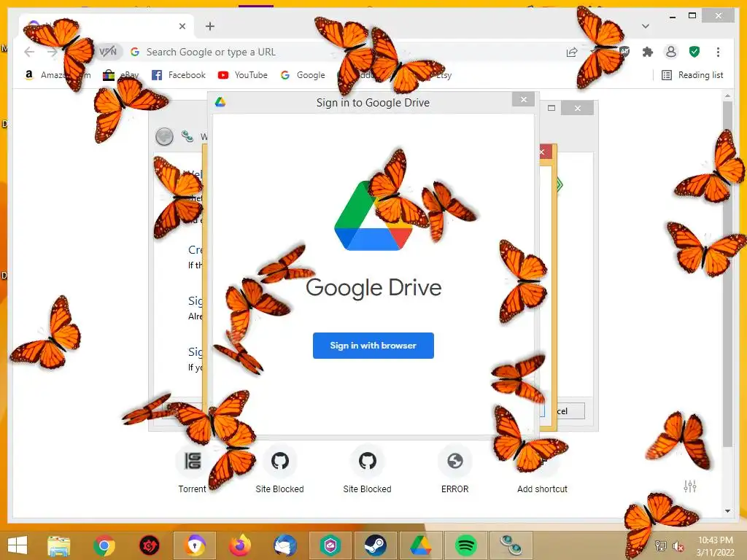This screenshot has height=560, width=747.
Task: Switch to the purple keyhole browser on taskbar
Action: coord(195,545)
